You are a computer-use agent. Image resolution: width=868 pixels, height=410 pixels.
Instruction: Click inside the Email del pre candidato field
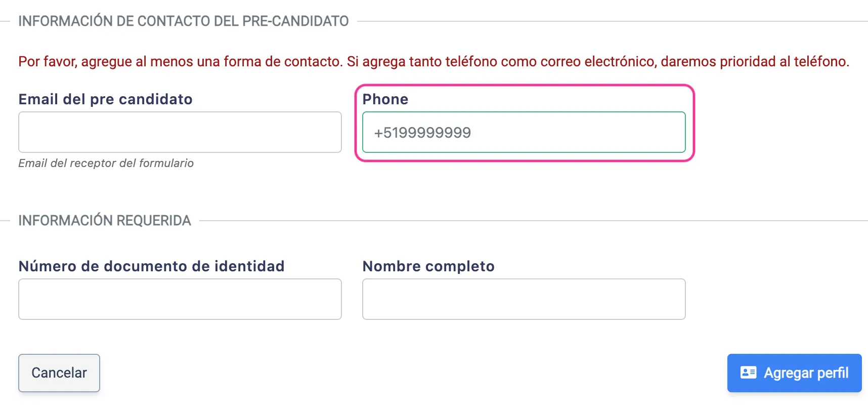coord(180,132)
